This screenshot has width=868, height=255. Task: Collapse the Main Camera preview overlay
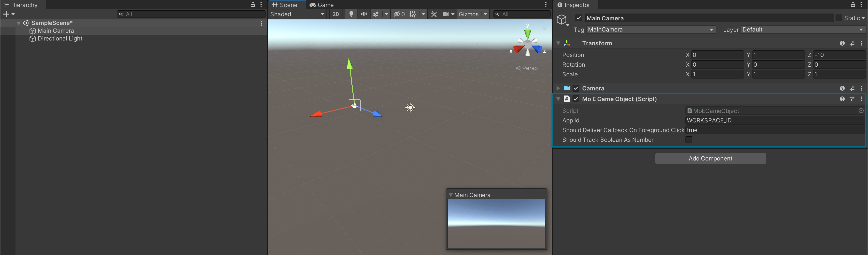pos(450,195)
